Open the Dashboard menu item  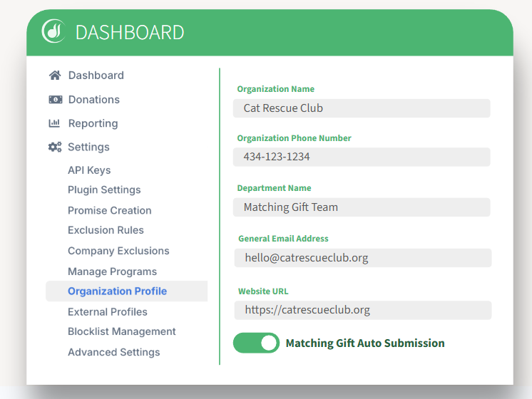click(x=96, y=76)
